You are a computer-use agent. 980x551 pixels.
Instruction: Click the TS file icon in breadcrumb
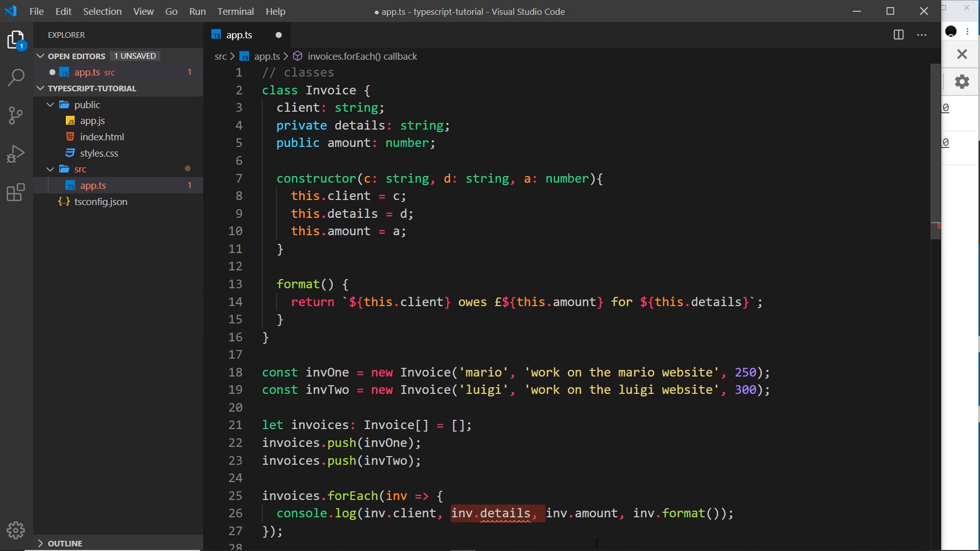click(x=245, y=56)
